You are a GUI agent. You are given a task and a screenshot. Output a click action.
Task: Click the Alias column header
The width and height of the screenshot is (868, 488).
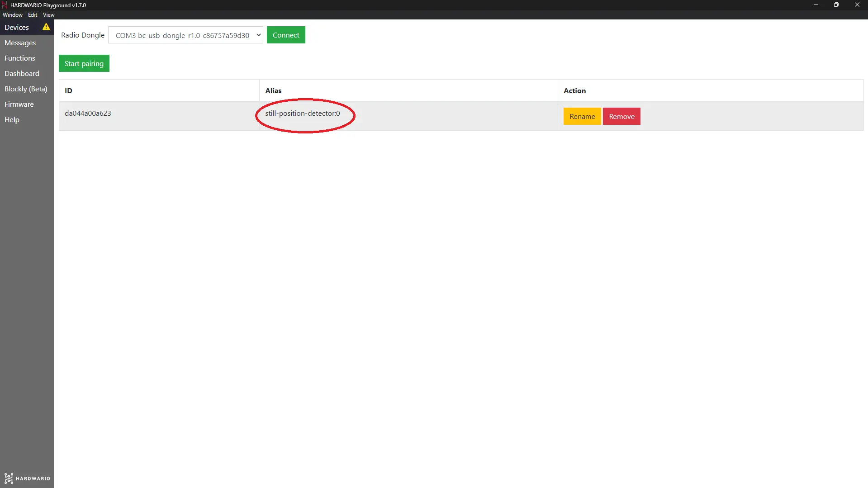408,90
